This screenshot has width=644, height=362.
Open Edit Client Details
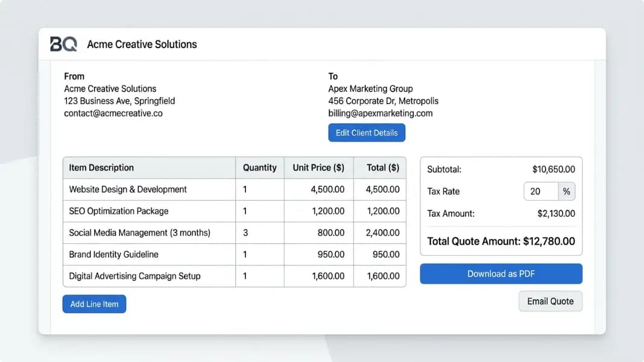coord(367,133)
